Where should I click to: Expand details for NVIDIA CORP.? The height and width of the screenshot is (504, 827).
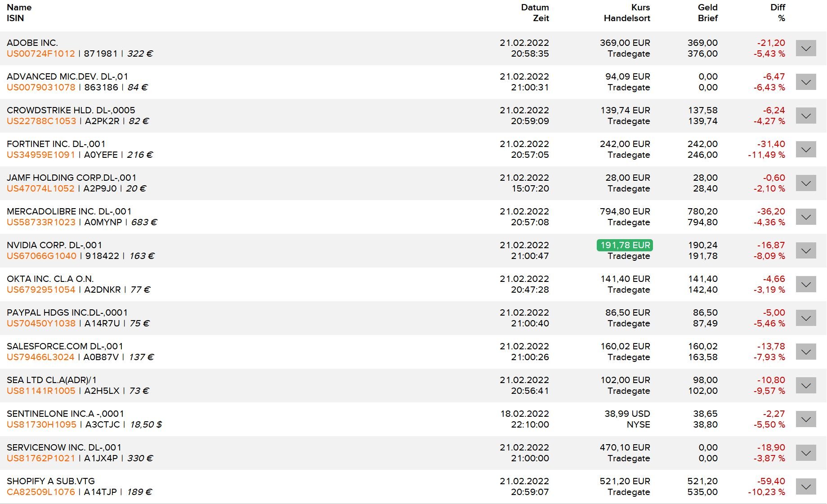point(805,250)
